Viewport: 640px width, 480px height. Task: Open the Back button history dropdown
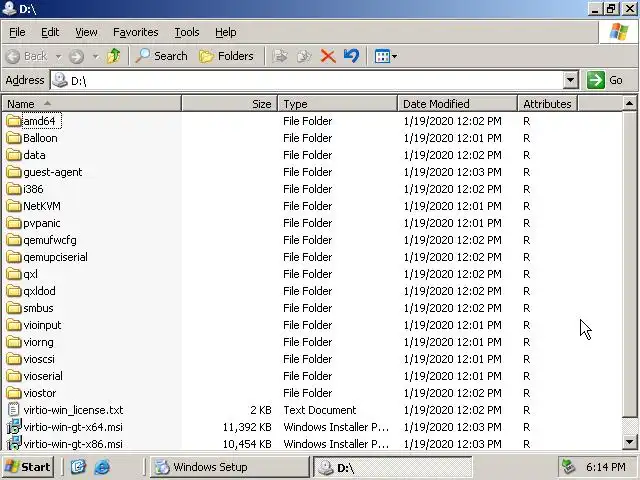click(58, 56)
